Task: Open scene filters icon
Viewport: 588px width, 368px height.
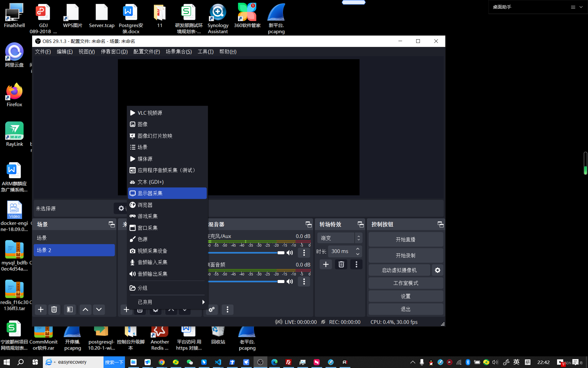Action: click(70, 309)
